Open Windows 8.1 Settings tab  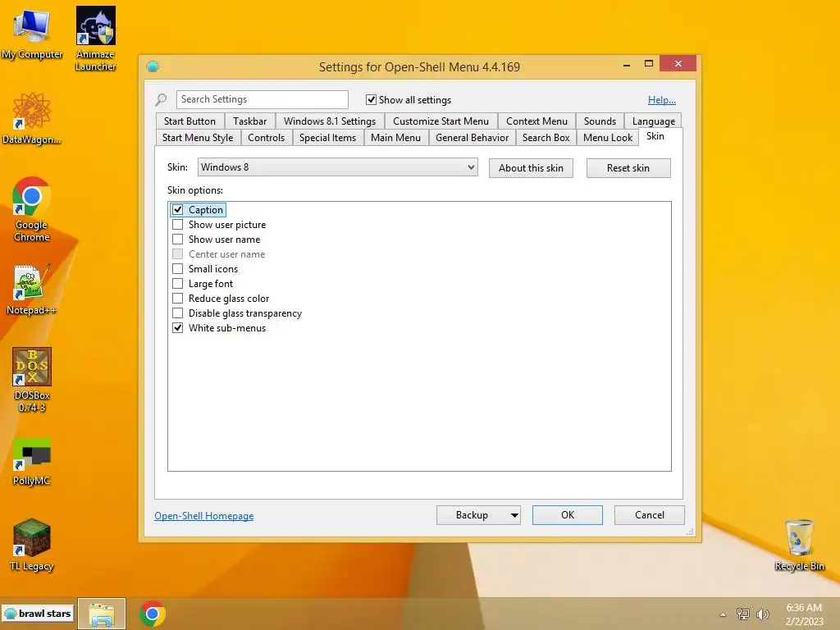(330, 121)
